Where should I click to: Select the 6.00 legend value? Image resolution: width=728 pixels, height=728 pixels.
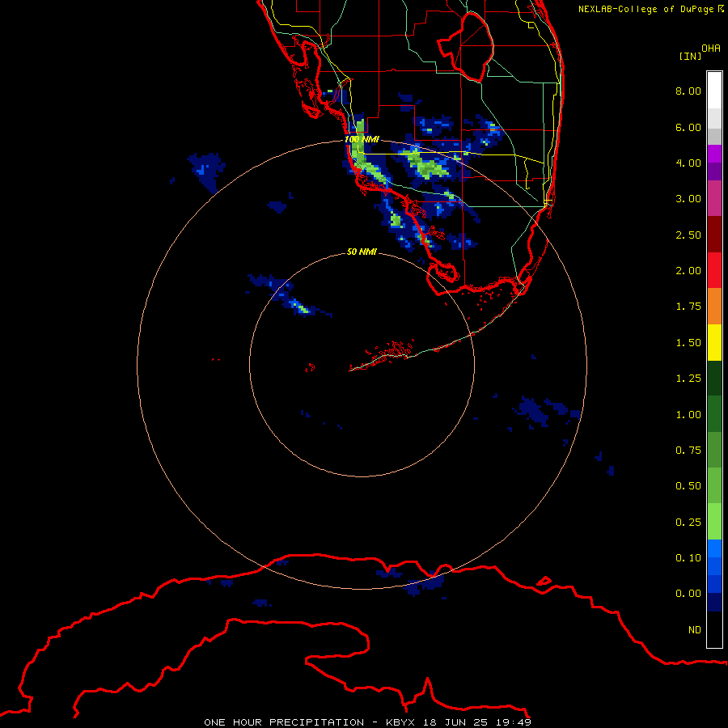click(x=688, y=127)
